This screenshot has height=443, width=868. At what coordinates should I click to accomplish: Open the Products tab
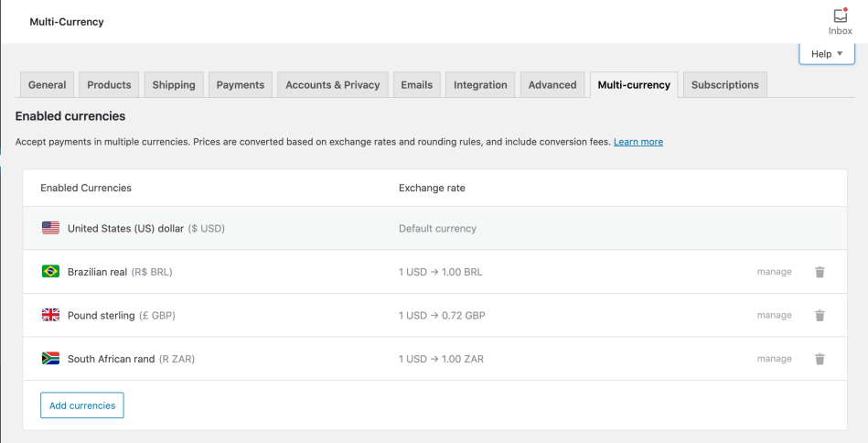[x=109, y=85]
